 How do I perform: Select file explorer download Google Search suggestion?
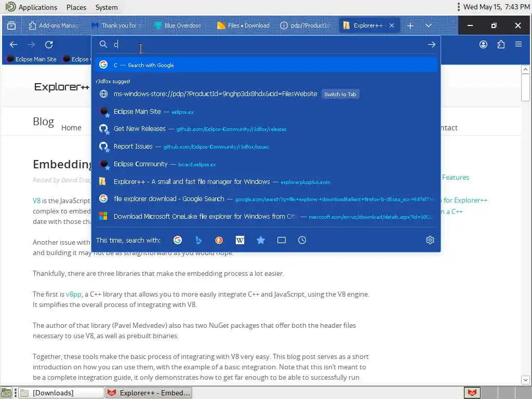pyautogui.click(x=267, y=199)
